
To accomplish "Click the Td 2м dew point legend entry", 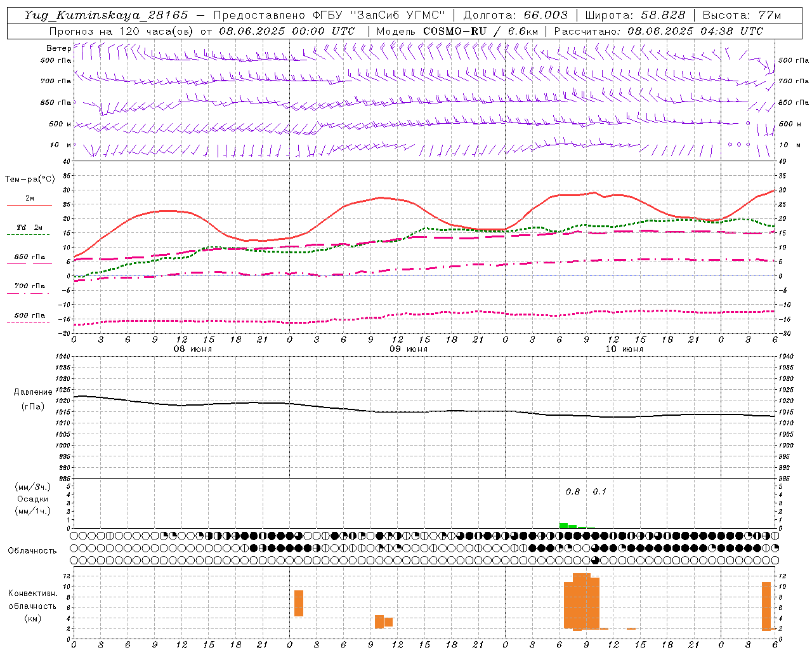I will [30, 227].
